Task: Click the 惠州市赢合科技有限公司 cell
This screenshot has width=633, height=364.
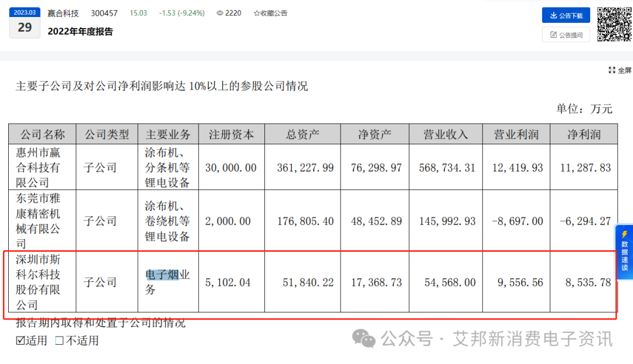Action: click(42, 167)
